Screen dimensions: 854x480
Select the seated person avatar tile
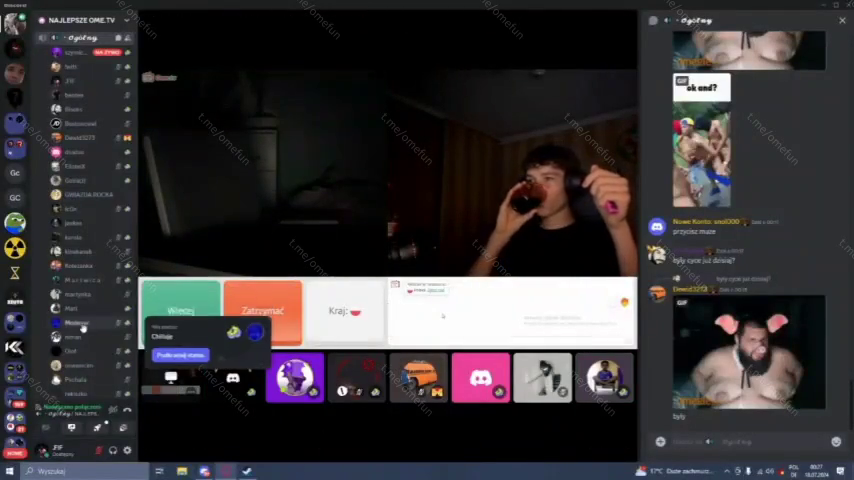605,378
